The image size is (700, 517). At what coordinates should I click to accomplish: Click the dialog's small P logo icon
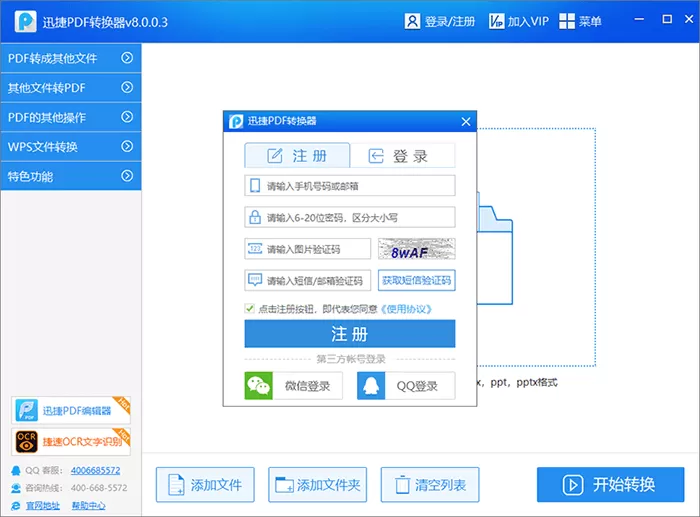click(236, 121)
